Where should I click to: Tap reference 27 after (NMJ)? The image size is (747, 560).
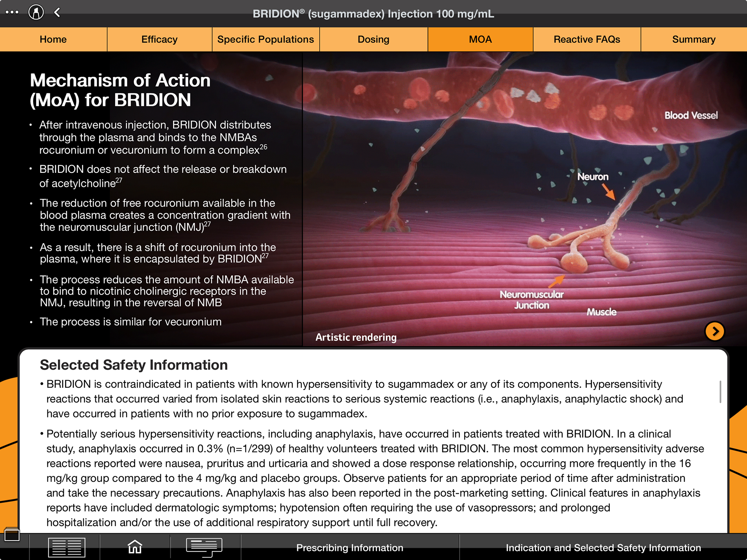pos(207,224)
